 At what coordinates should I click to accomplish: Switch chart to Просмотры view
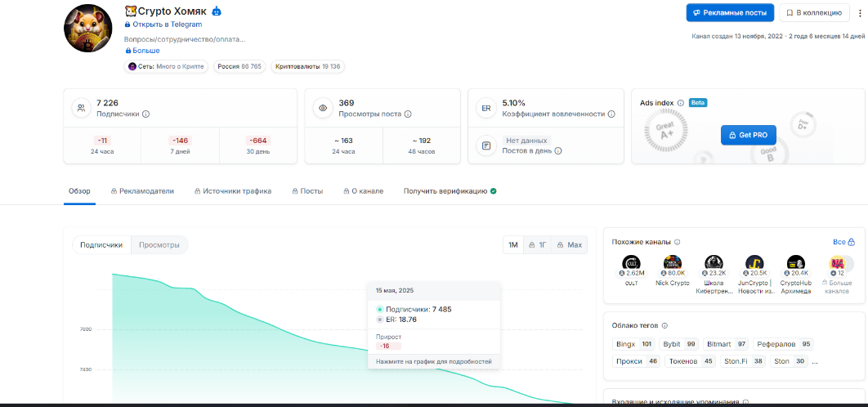point(159,244)
